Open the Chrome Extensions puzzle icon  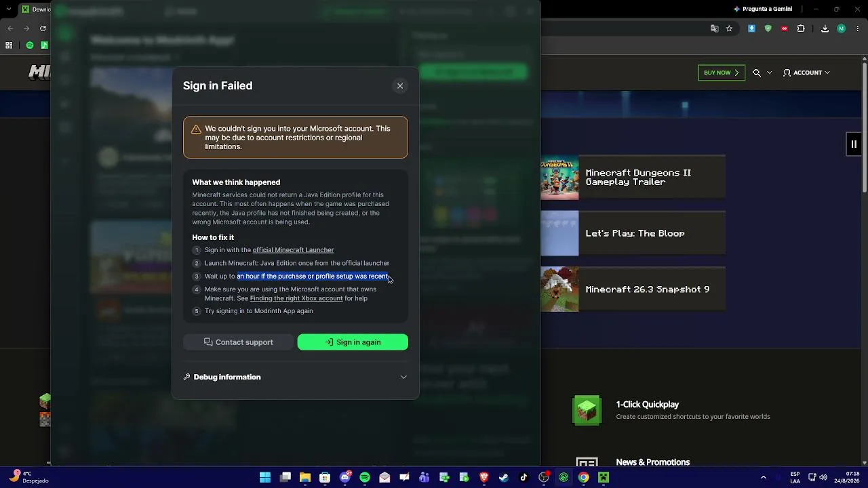click(801, 28)
